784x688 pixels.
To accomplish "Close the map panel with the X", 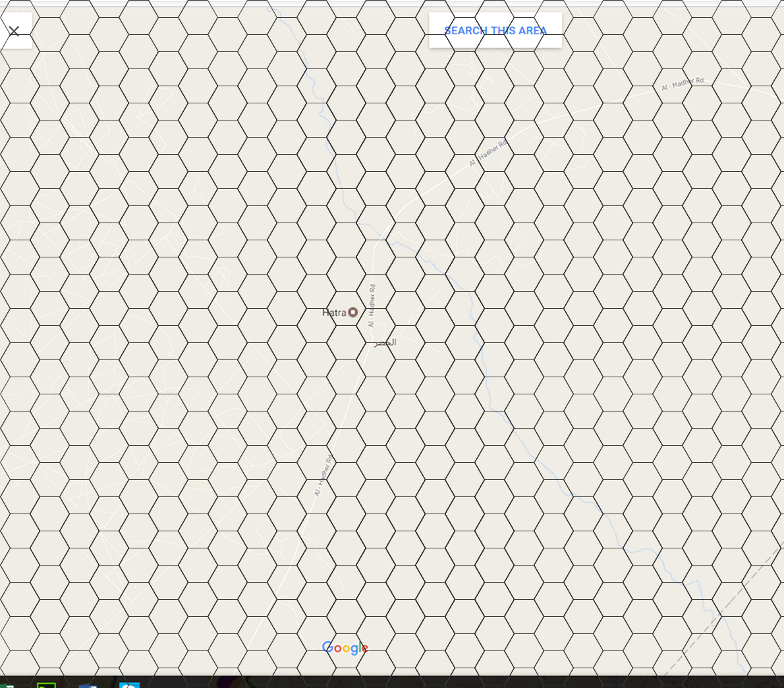I will coord(14,31).
